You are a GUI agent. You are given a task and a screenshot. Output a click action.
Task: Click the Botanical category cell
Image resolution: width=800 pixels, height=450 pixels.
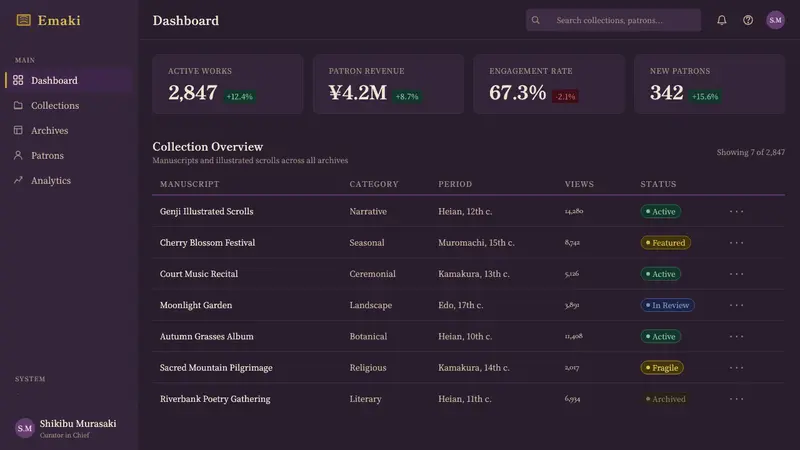point(368,336)
